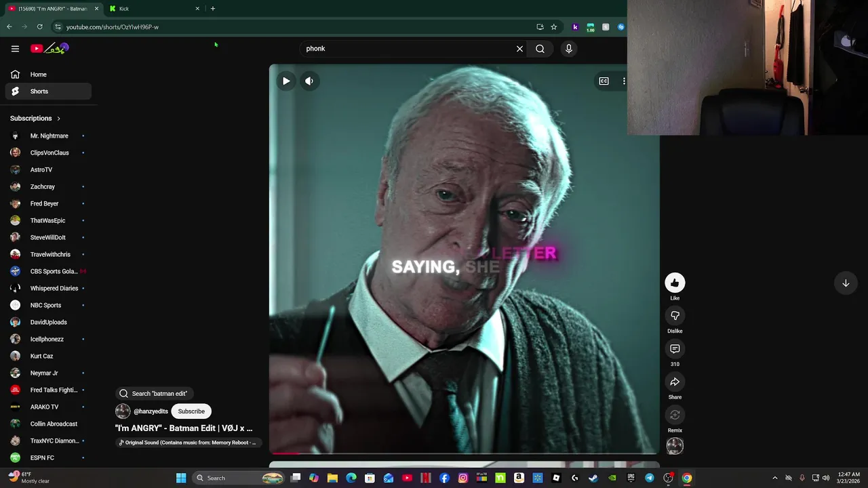Open the Shazam browser extension
This screenshot has height=488, width=868.
620,27
